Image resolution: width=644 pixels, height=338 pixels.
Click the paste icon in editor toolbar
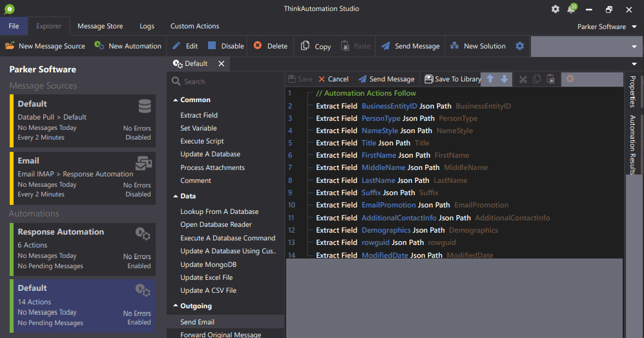tap(551, 79)
